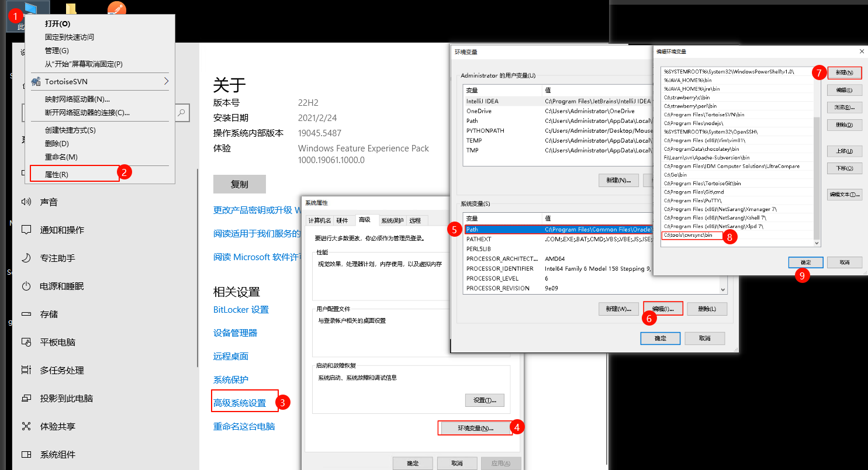
Task: Launch EditPlus from the desktop shortcut
Action: click(x=116, y=9)
